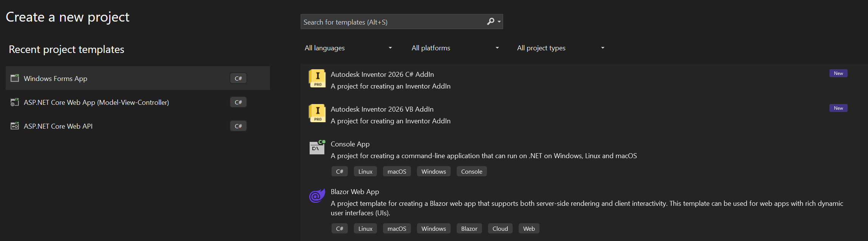Screen dimensions: 868x241
Task: Click the Windows Forms App template icon
Action: tap(15, 78)
